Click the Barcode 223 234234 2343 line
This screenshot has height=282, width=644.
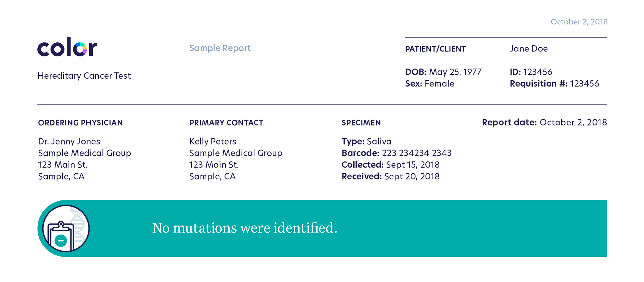(x=396, y=153)
